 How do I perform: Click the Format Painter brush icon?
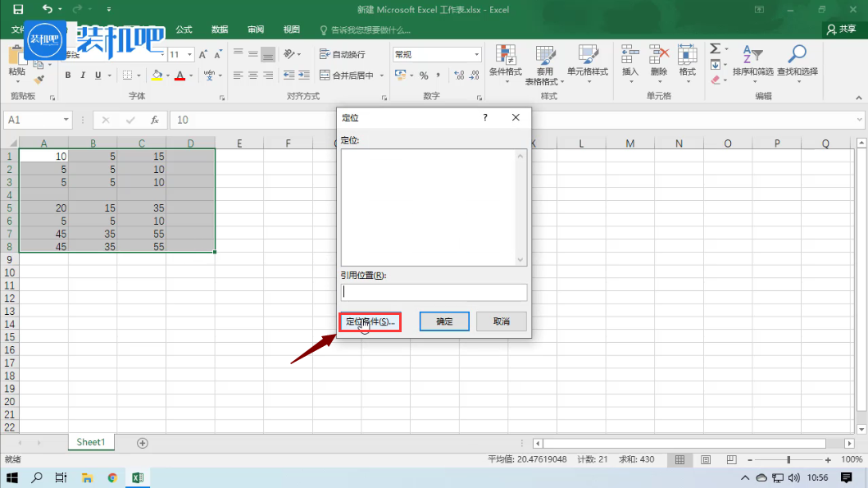[39, 80]
